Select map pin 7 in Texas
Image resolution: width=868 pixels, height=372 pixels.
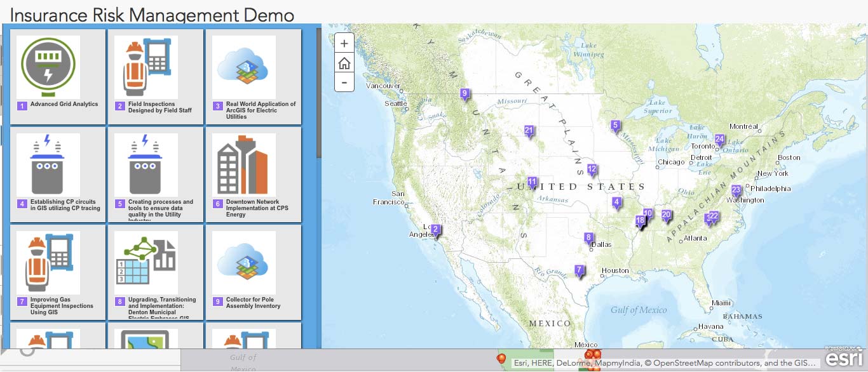[579, 271]
